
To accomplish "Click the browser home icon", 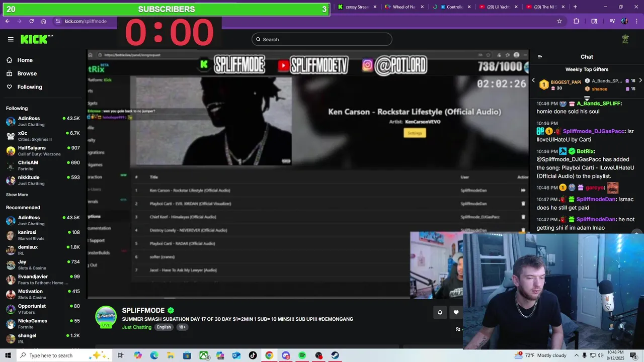I will 44,21.
